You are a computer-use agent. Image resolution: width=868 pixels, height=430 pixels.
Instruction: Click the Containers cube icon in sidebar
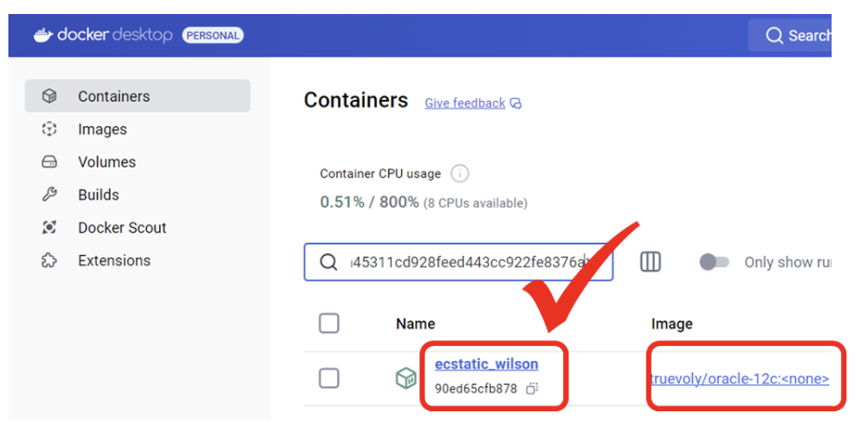(x=51, y=96)
